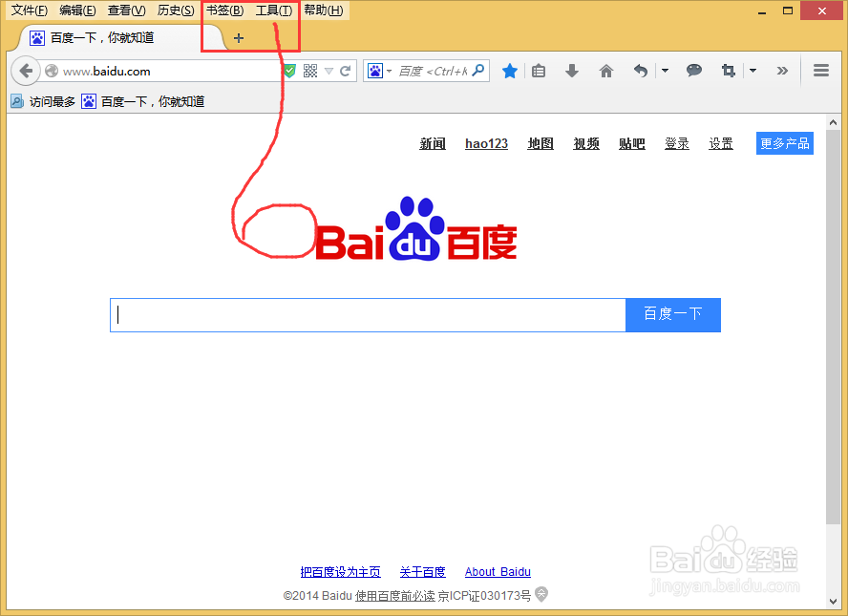Open the 工具(T) menu

274,11
